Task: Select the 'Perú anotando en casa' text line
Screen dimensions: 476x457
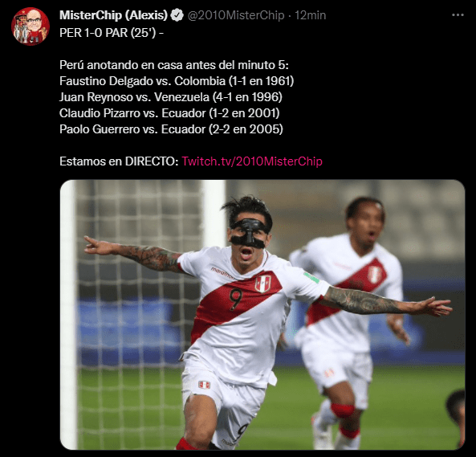Action: click(x=174, y=65)
